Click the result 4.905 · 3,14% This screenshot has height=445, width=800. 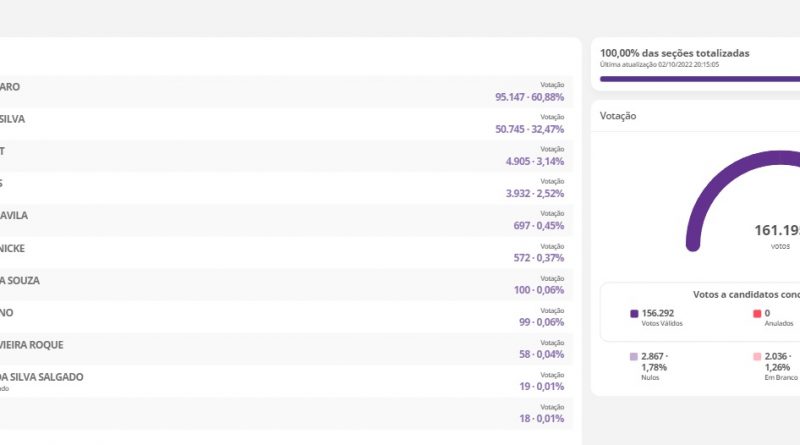pyautogui.click(x=534, y=161)
